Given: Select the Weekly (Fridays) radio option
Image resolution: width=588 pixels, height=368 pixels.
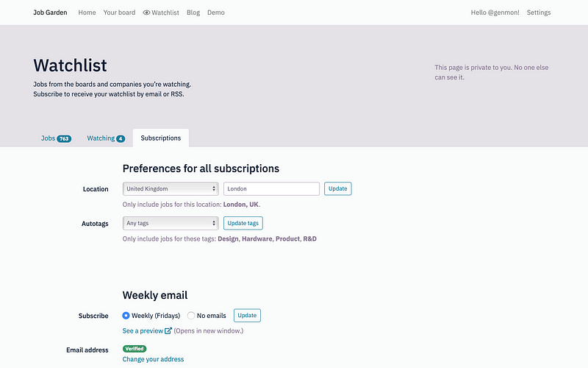Looking at the screenshot, I should pyautogui.click(x=126, y=316).
